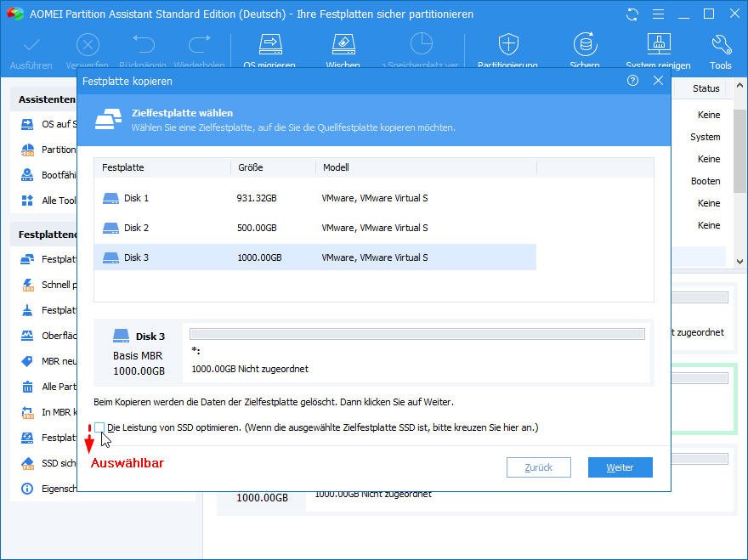The width and height of the screenshot is (748, 560).
Task: Click the Modell column header
Action: click(x=426, y=167)
